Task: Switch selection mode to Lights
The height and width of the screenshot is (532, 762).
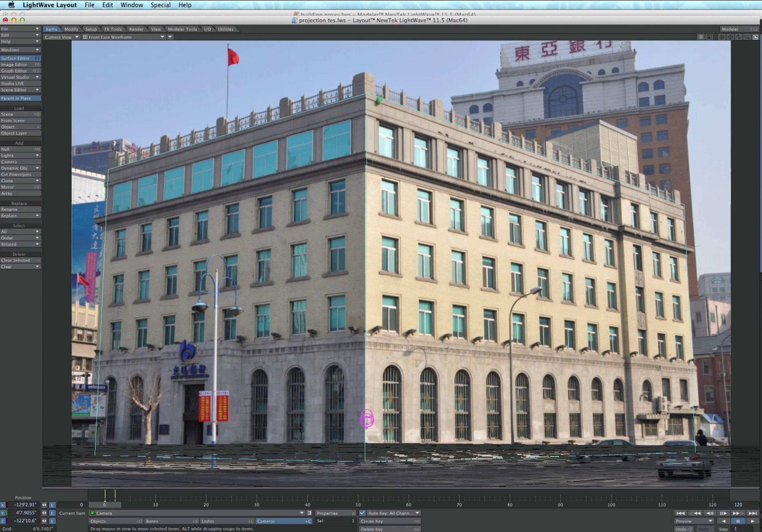Action: 227,521
